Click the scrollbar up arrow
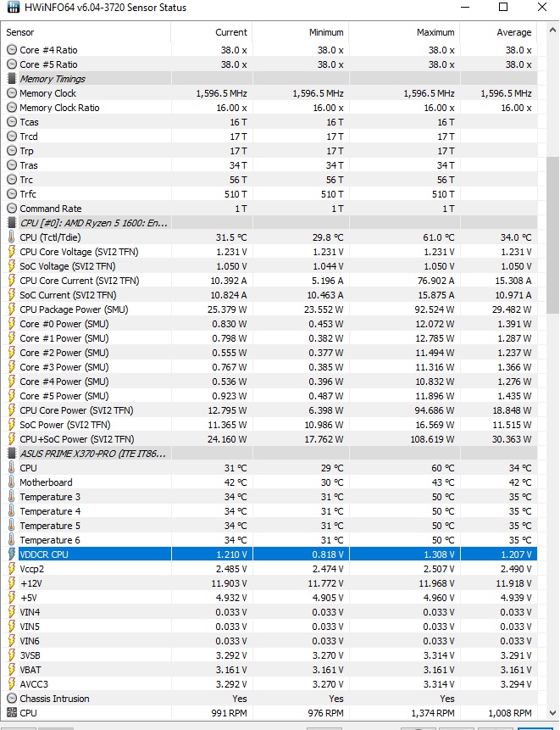The image size is (560, 730). tap(552, 31)
